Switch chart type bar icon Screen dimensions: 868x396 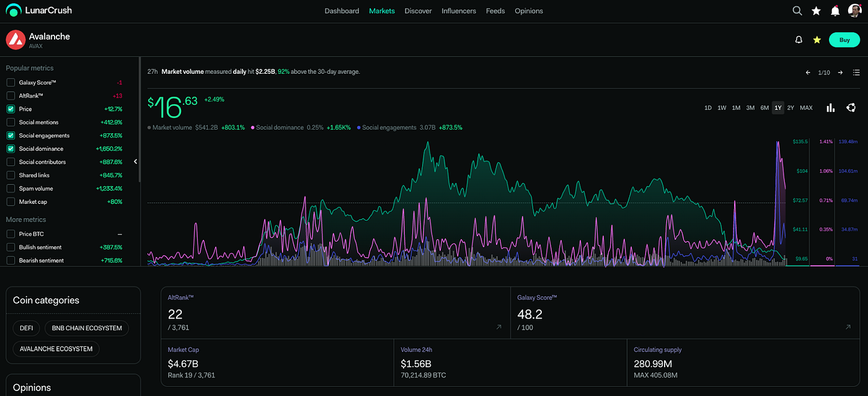(830, 108)
